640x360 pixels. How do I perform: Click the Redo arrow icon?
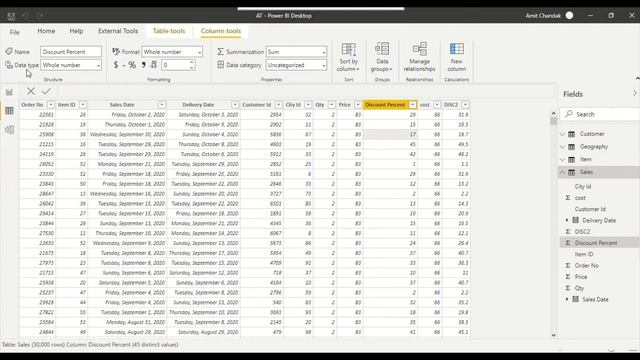point(40,16)
